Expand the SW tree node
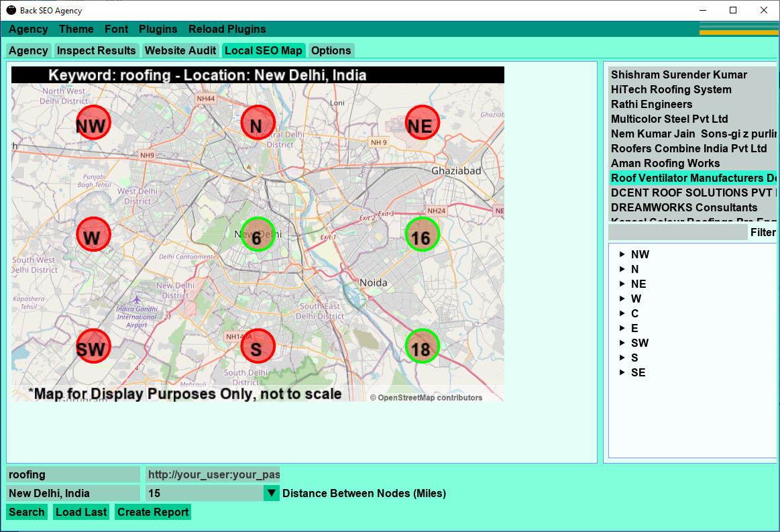Image resolution: width=780 pixels, height=532 pixels. [622, 343]
